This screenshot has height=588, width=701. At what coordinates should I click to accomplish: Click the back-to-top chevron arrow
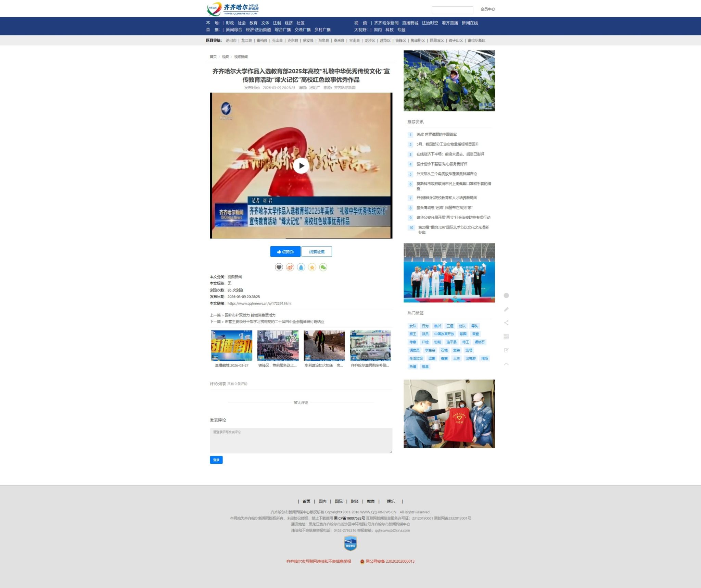click(x=506, y=364)
